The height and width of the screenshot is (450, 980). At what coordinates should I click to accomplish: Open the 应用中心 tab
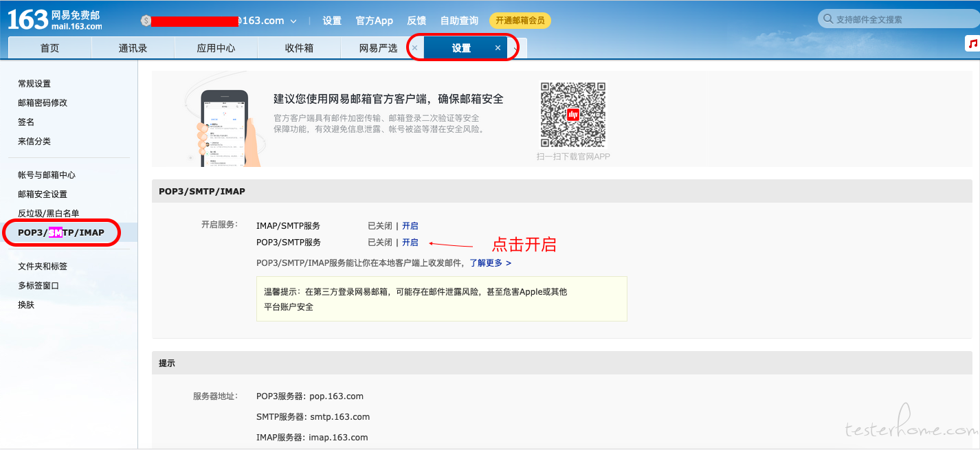pyautogui.click(x=216, y=48)
